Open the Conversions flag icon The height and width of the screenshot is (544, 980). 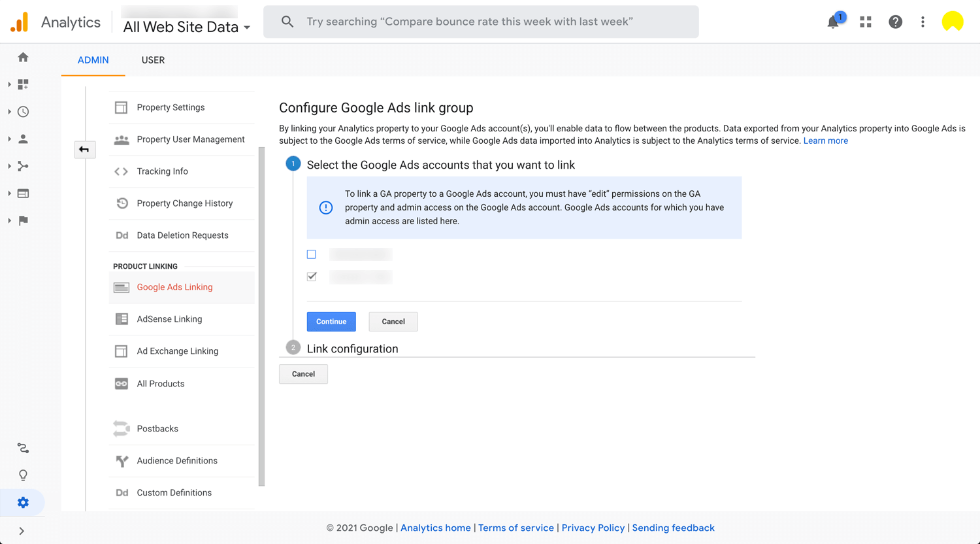pyautogui.click(x=23, y=220)
